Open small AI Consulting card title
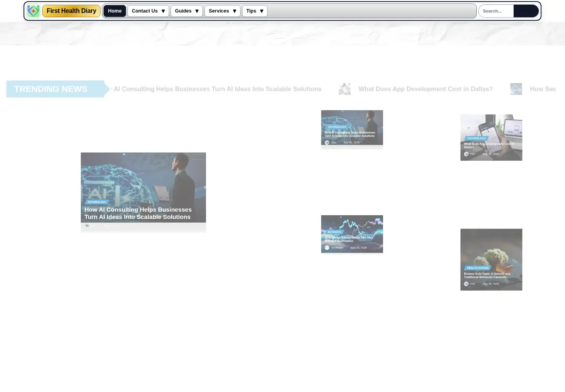 coord(350,134)
